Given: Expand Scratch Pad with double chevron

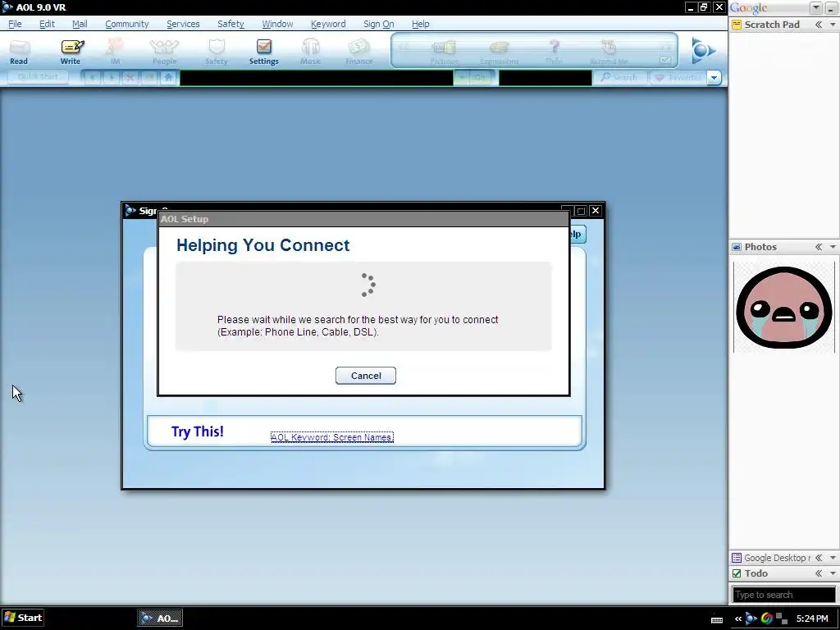Looking at the screenshot, I should click(819, 25).
